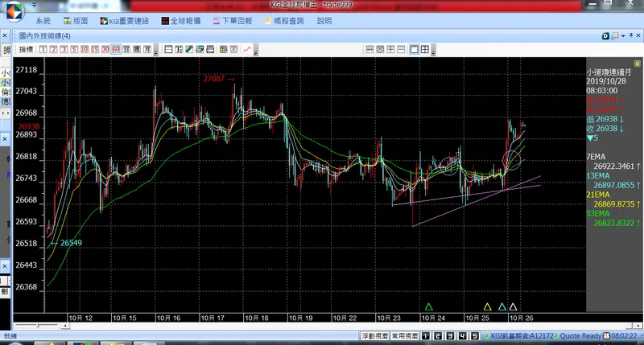Switch to workspace 3 in status bar
The width and height of the screenshot is (644, 345).
tap(451, 336)
